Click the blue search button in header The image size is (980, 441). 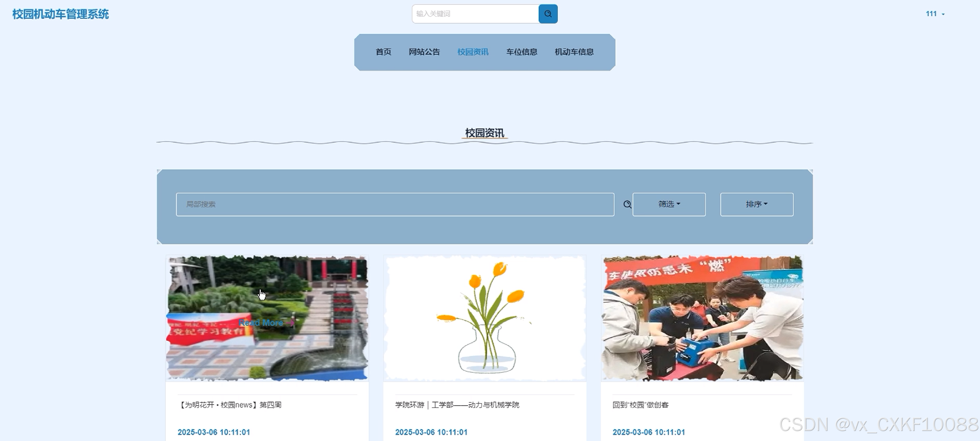[548, 14]
